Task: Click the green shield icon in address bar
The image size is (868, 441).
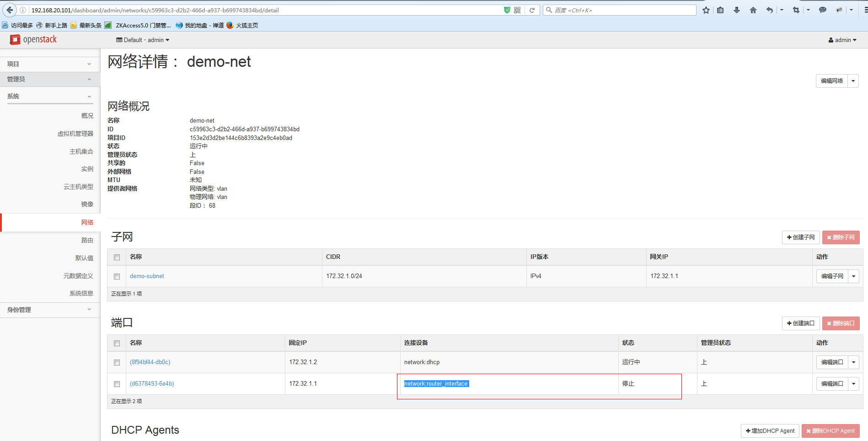Action: coord(507,10)
